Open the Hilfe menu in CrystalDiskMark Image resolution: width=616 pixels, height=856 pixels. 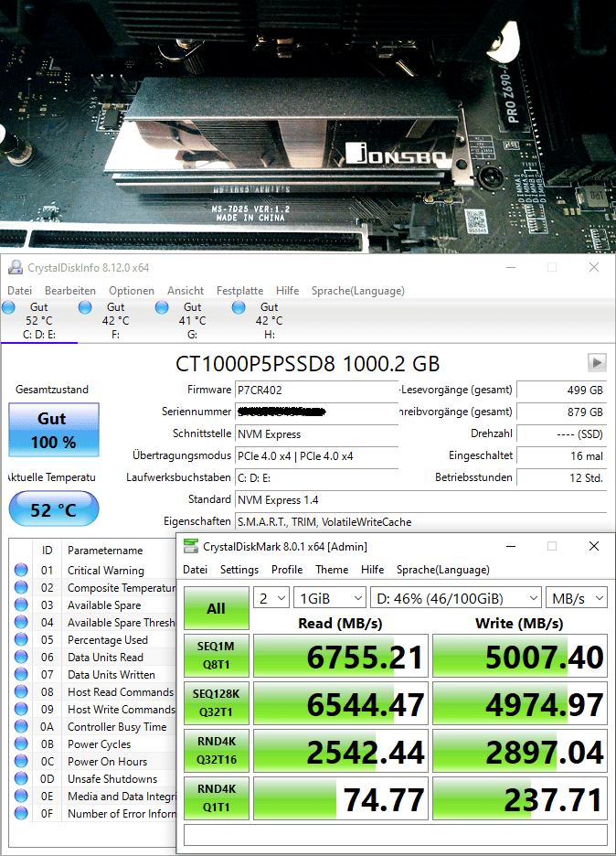pos(373,570)
